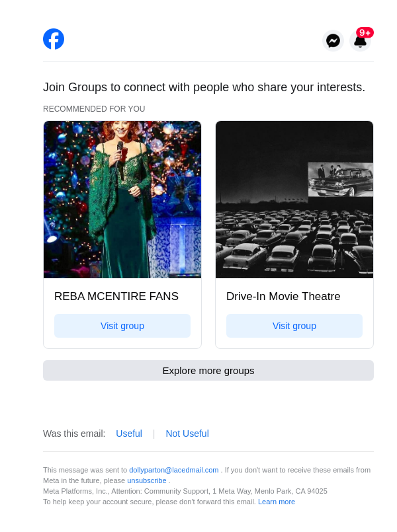
Task: Open the notifications bell icon
Action: click(360, 42)
